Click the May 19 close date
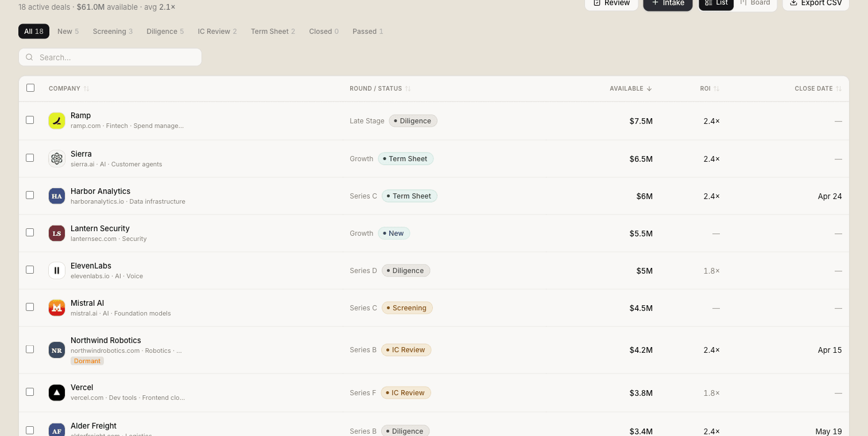Image resolution: width=868 pixels, height=436 pixels. 829,431
